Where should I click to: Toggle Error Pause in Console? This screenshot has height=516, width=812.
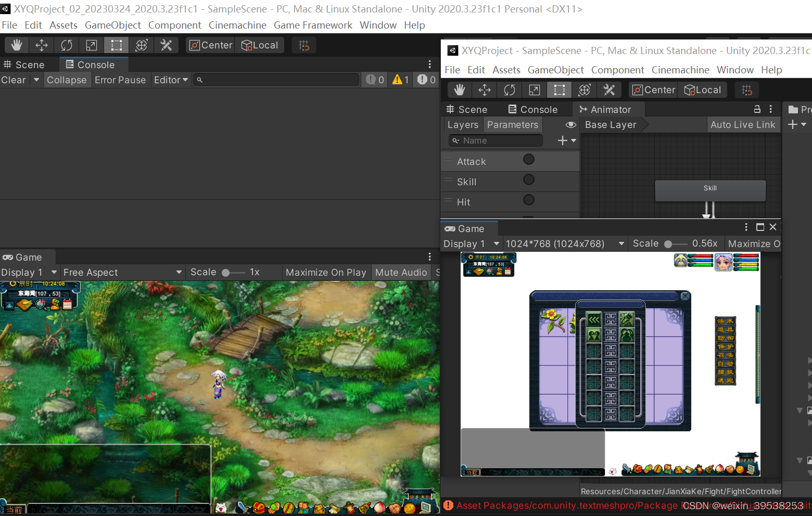click(120, 80)
